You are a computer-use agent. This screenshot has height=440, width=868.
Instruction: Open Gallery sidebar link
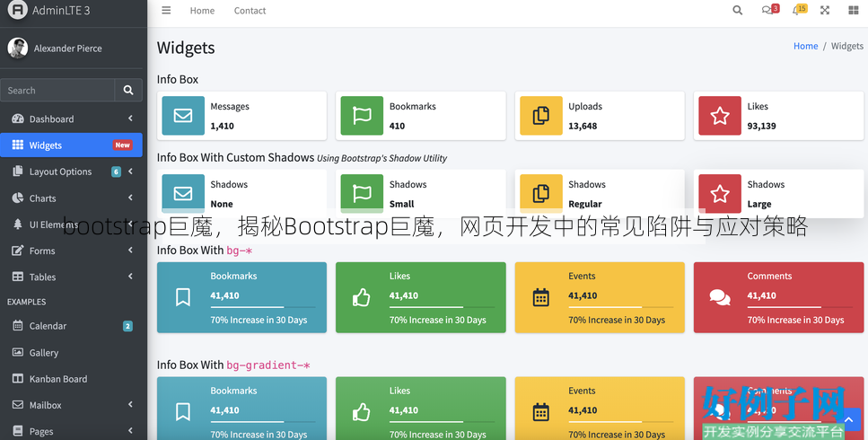[71, 353]
